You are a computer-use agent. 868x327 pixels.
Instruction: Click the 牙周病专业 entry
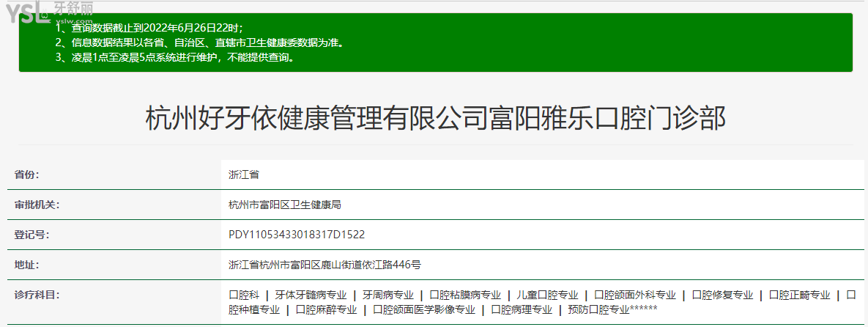[x=388, y=295]
